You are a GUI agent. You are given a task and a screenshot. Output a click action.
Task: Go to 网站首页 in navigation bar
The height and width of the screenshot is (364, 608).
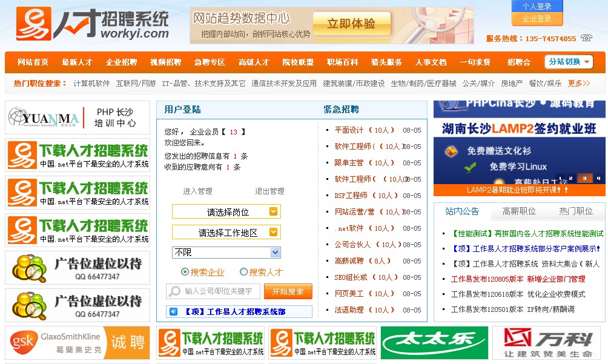coord(33,62)
